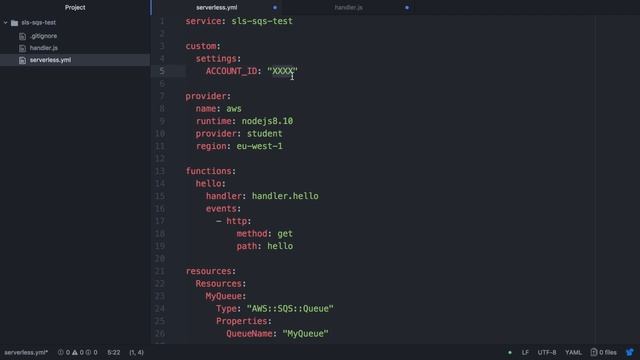640x360 pixels.
Task: Click the custom: key
Action: tap(203, 46)
